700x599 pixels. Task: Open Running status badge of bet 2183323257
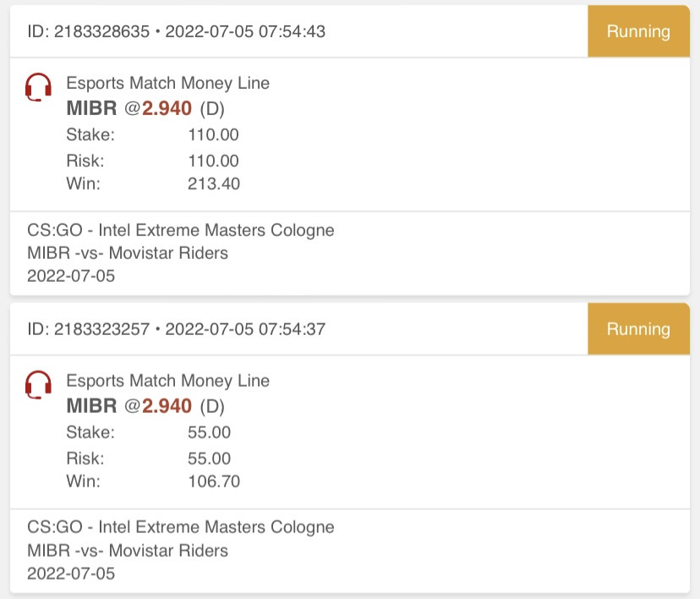(638, 329)
